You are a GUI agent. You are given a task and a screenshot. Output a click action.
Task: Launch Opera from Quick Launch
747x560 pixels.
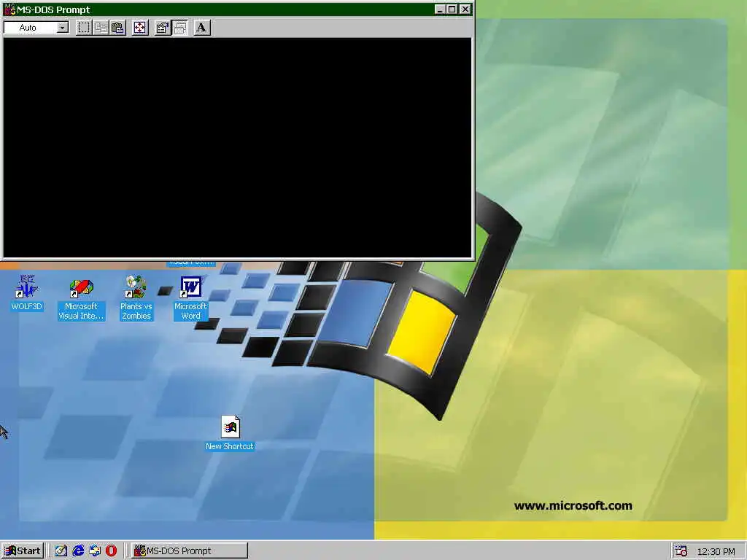coord(111,551)
